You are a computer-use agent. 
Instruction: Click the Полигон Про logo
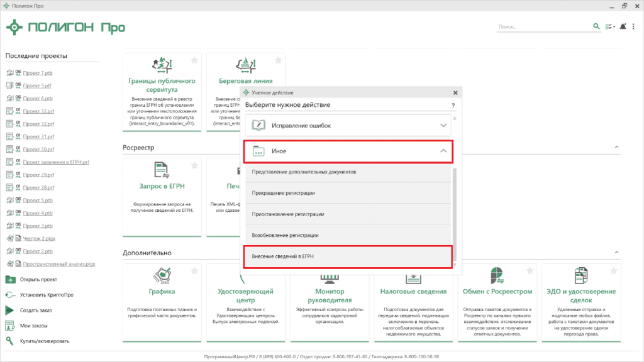(x=65, y=28)
